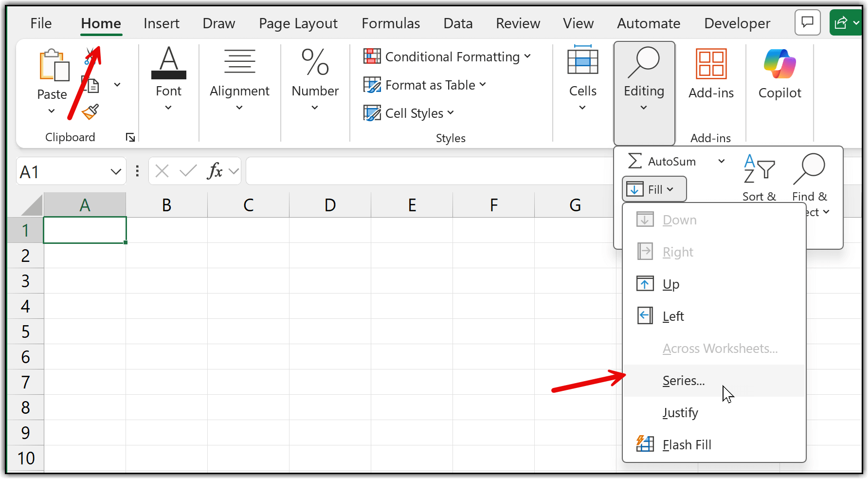The image size is (868, 479).
Task: Choose Flash Fill in the Fill menu
Action: 687,445
